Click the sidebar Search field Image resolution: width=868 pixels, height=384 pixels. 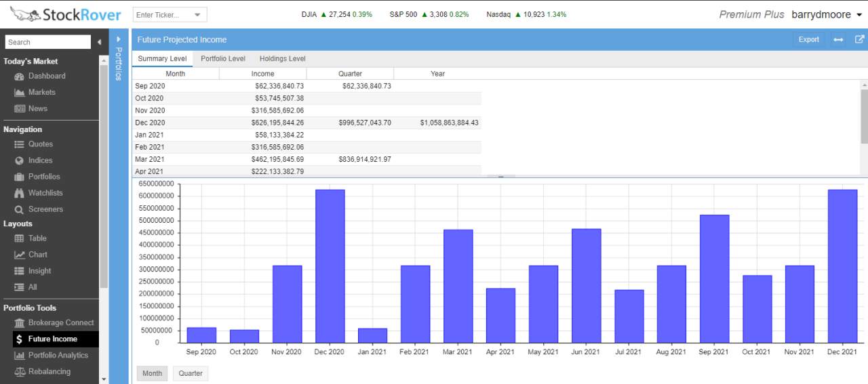47,42
